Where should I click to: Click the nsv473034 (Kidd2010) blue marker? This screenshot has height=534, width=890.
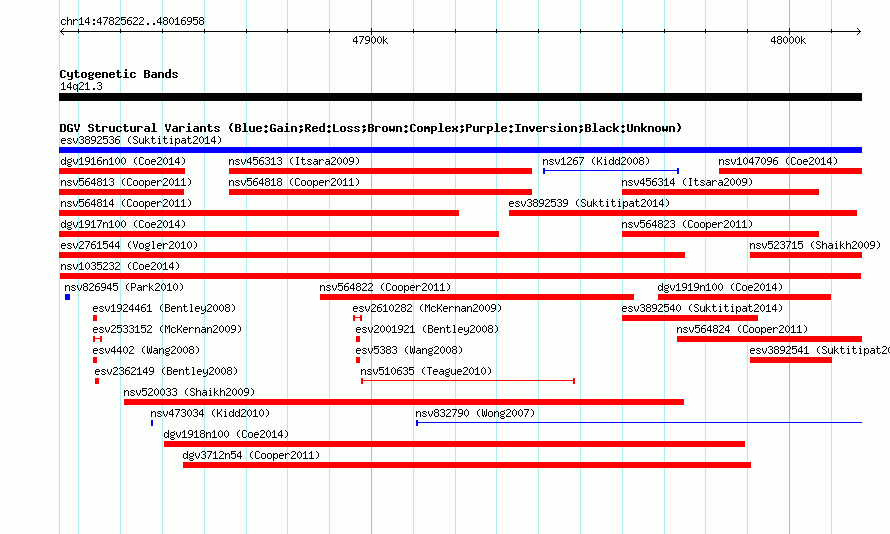(x=152, y=423)
